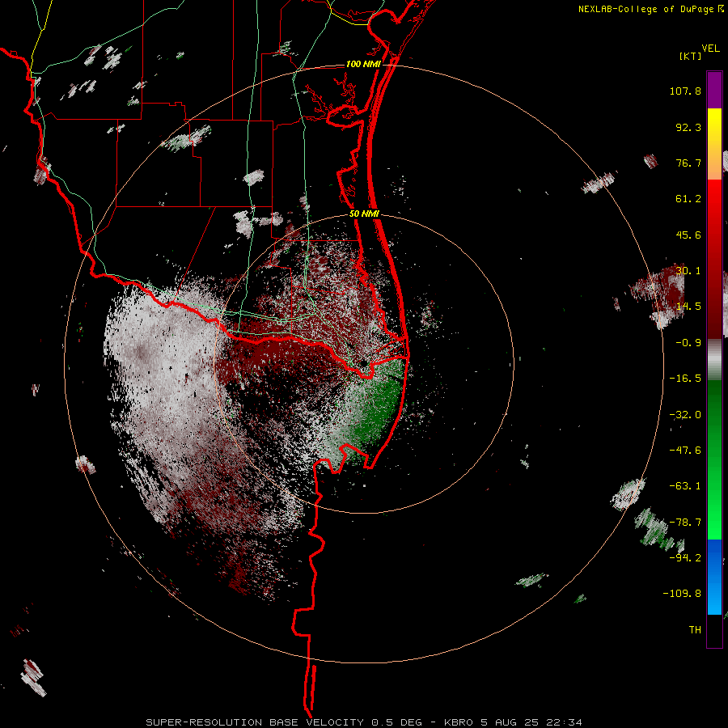Click the 61.2 velocity scale value
728x728 pixels.
(x=688, y=199)
